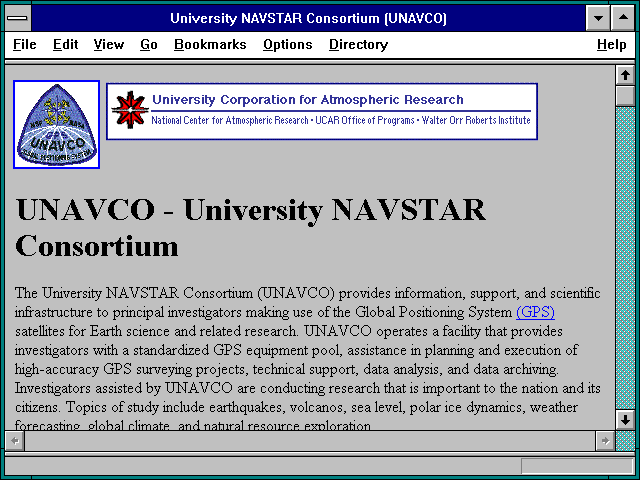This screenshot has height=480, width=640.
Task: Click 'UCAR Office of Programs' text
Action: [365, 120]
